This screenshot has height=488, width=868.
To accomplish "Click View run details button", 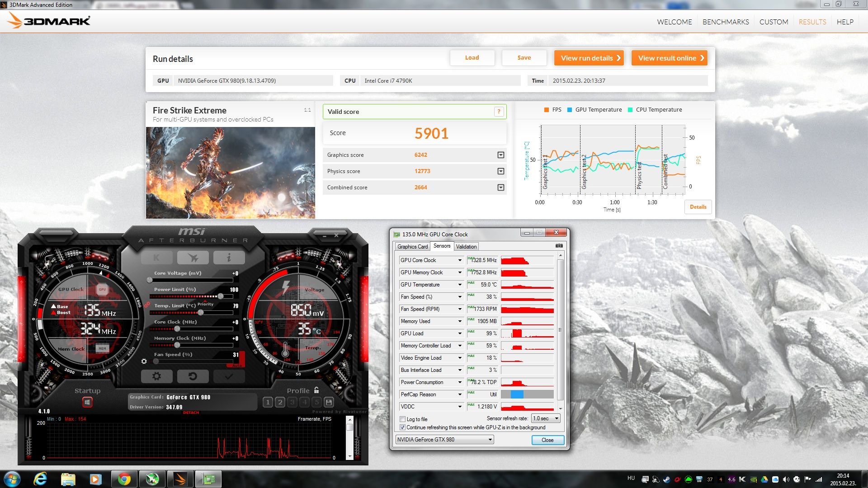I will click(x=589, y=58).
